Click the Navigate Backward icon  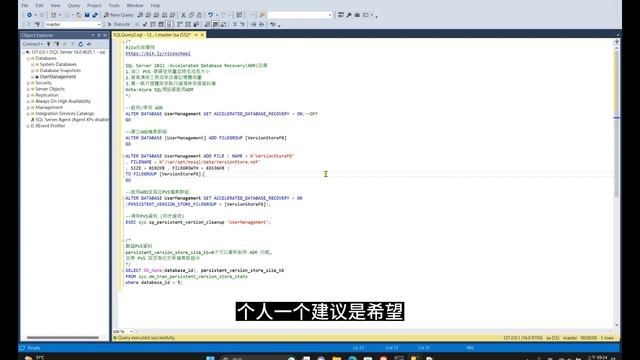29,15
